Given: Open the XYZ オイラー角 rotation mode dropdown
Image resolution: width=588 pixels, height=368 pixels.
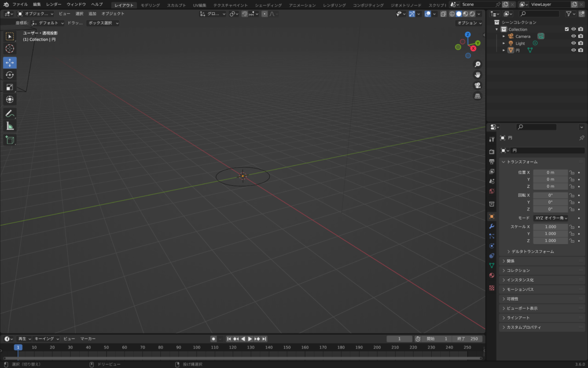Looking at the screenshot, I should click(x=550, y=218).
